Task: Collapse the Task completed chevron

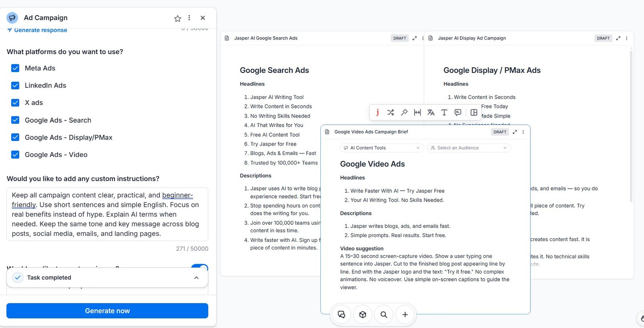Action: [x=196, y=278]
